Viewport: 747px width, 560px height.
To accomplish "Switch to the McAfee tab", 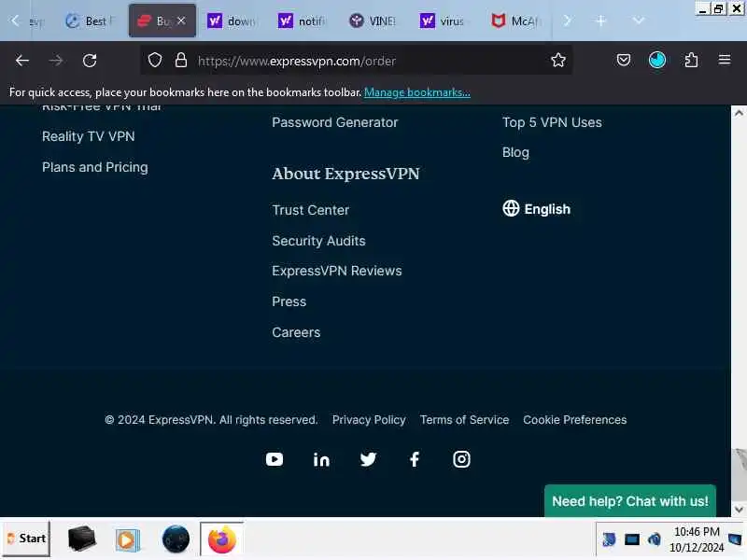I will (517, 21).
